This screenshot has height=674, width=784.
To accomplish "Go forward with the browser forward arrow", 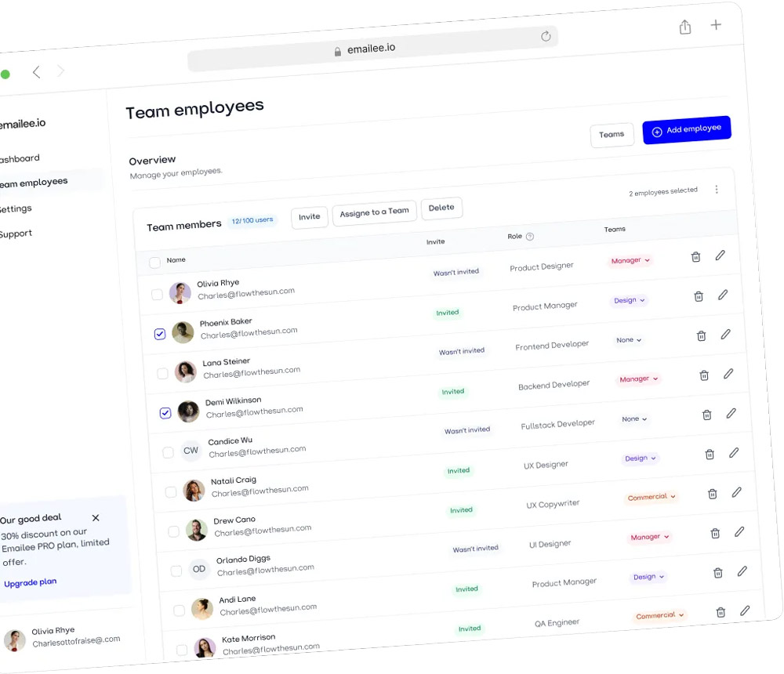I will (60, 71).
